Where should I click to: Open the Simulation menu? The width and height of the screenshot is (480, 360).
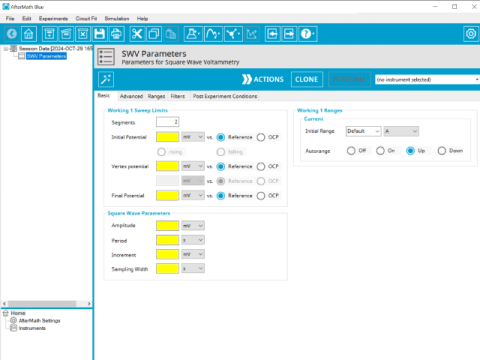tap(117, 18)
